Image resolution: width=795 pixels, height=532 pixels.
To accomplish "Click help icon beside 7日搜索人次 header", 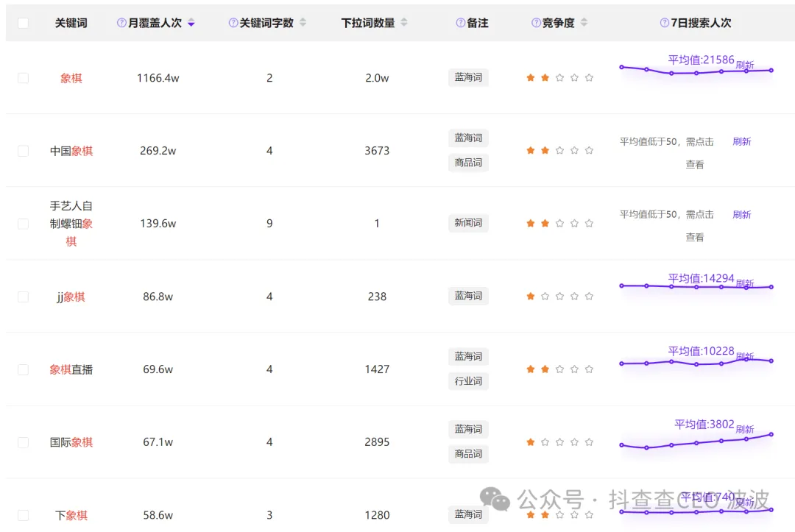I will [665, 23].
